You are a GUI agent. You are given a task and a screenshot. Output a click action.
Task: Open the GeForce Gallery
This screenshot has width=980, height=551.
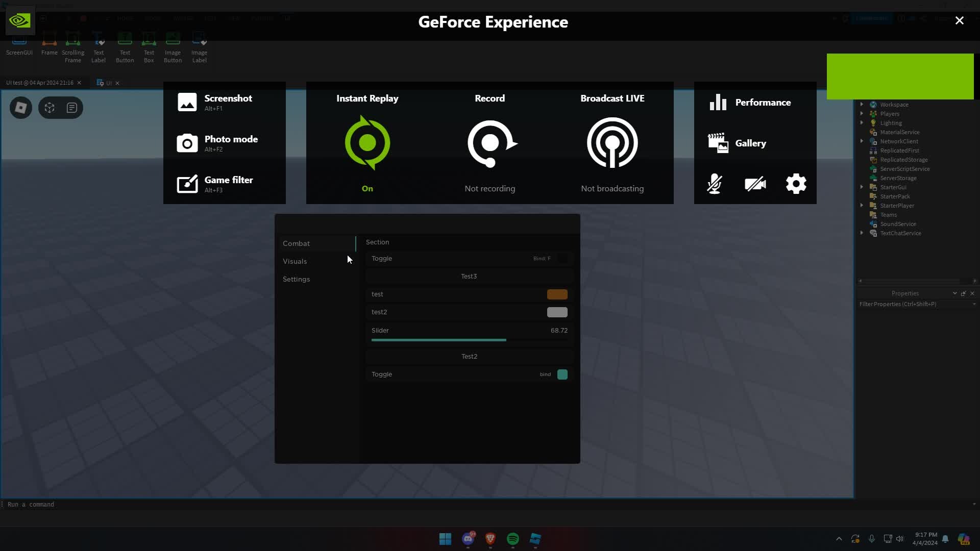click(x=750, y=143)
